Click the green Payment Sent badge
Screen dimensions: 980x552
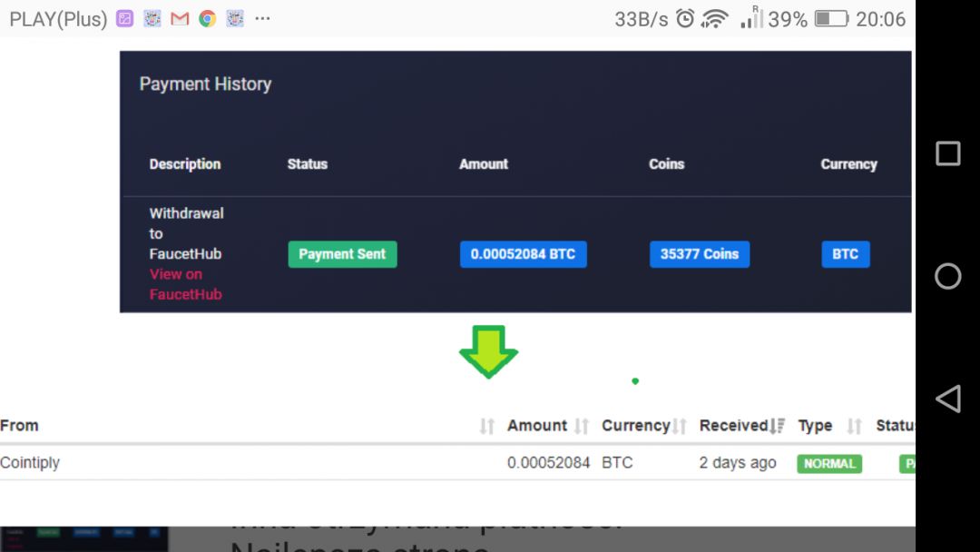coord(342,254)
